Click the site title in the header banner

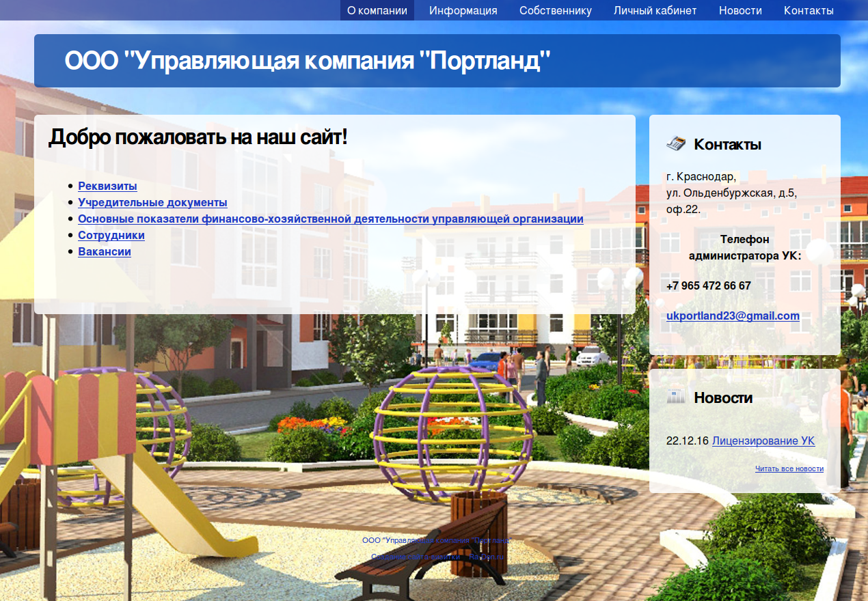pos(308,61)
